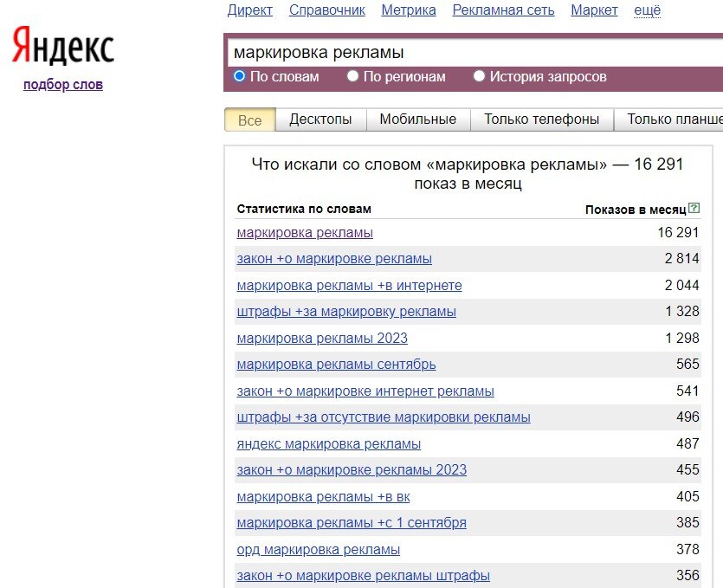Click the Что искали со словом heading
The image size is (723, 588).
[x=468, y=173]
